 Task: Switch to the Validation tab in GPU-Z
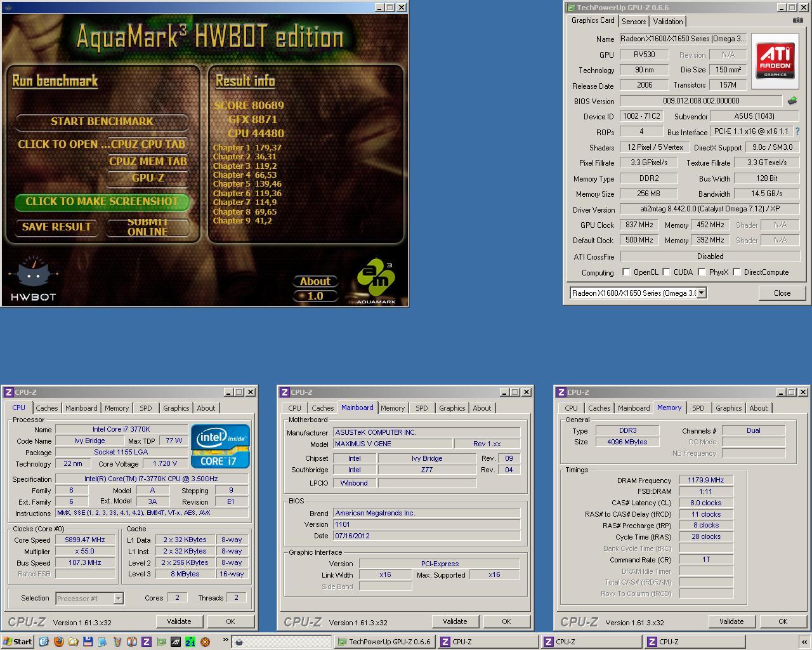[x=668, y=21]
